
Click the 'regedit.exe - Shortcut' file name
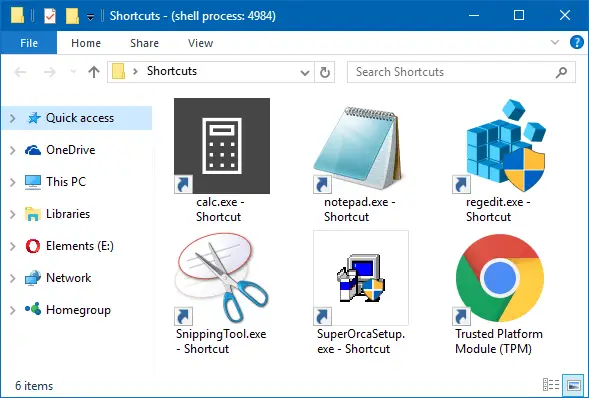coord(498,210)
